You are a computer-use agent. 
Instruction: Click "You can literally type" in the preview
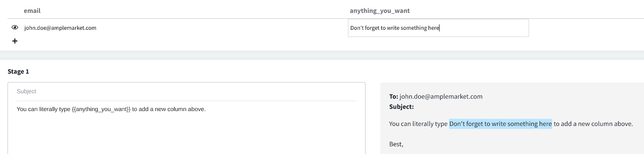click(418, 124)
